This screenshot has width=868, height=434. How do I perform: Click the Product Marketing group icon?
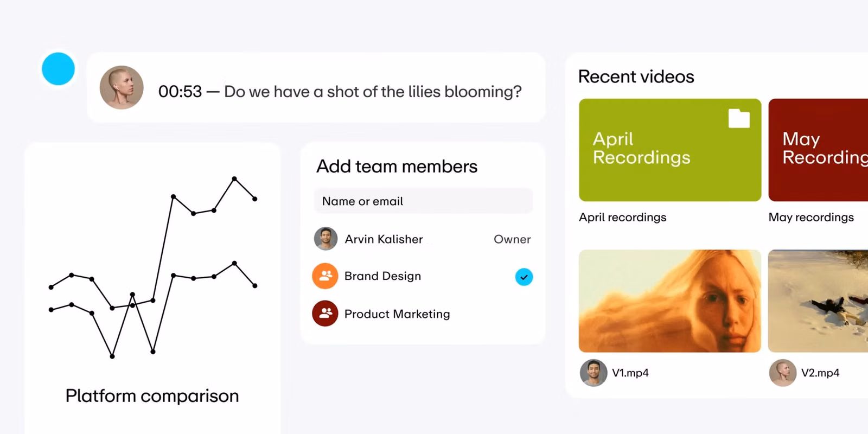325,314
